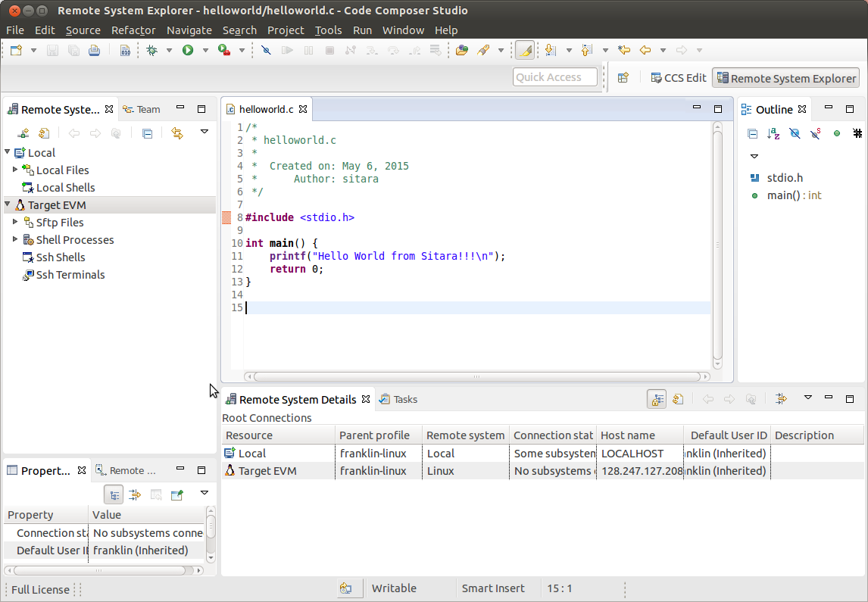The width and height of the screenshot is (868, 602).
Task: Collapse all in the Outline view
Action: 752,133
